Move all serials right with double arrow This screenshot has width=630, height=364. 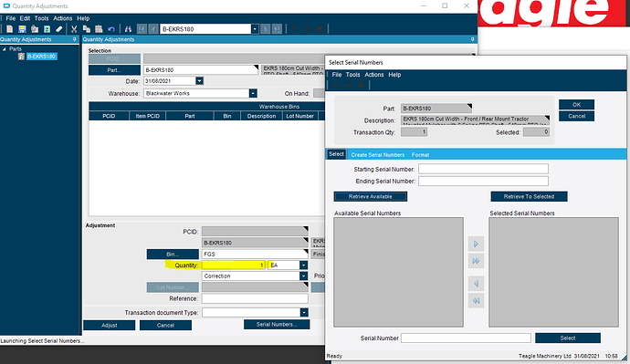point(476,261)
